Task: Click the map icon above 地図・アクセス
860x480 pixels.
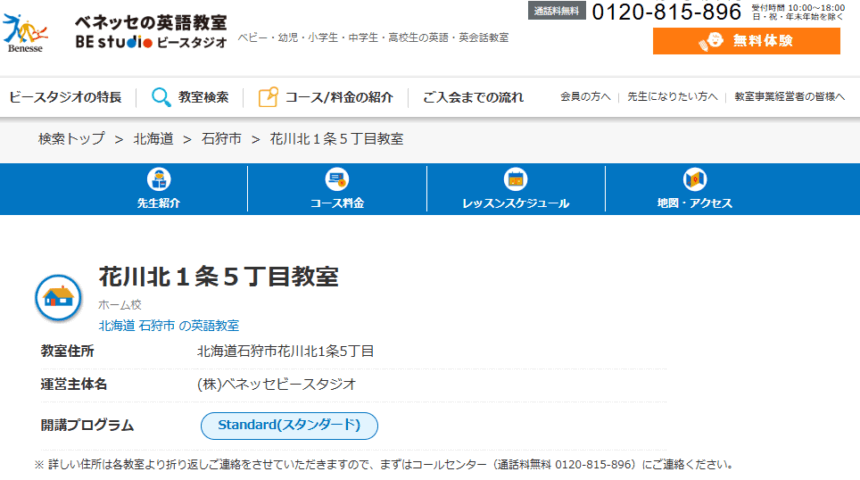Action: (x=694, y=179)
